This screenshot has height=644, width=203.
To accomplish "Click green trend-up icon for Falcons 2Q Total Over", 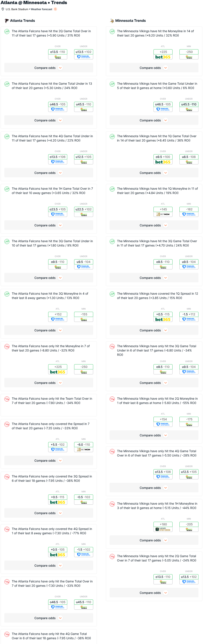I will point(7,32).
